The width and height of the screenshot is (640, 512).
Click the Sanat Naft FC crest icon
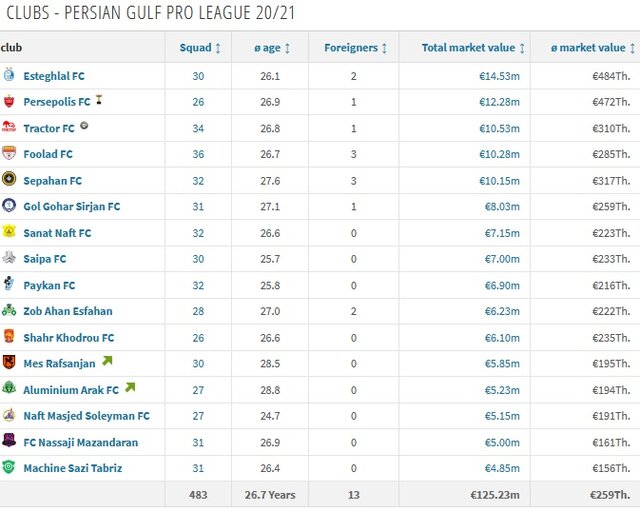(x=9, y=232)
